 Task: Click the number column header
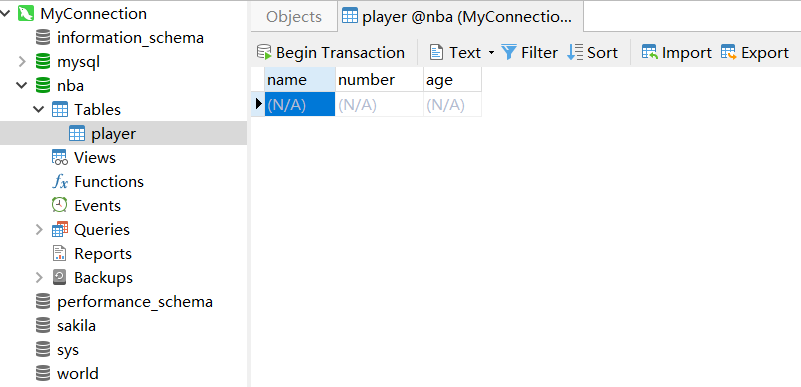point(379,80)
